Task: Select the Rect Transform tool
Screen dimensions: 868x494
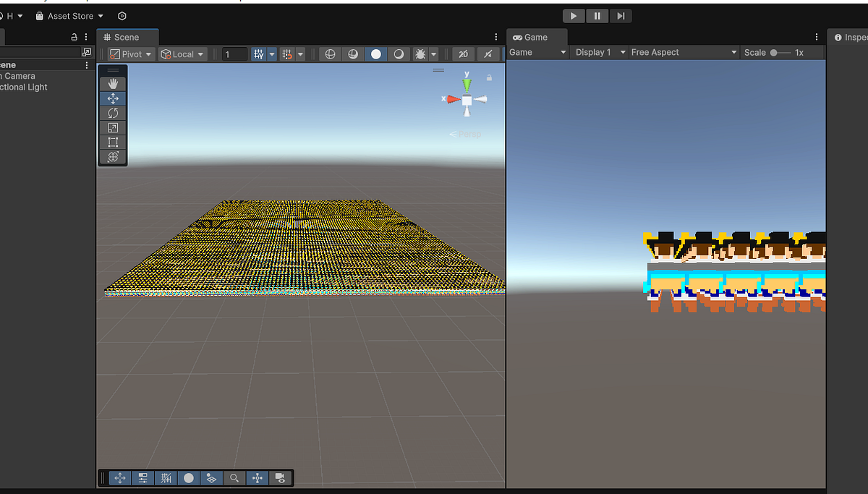Action: 113,142
